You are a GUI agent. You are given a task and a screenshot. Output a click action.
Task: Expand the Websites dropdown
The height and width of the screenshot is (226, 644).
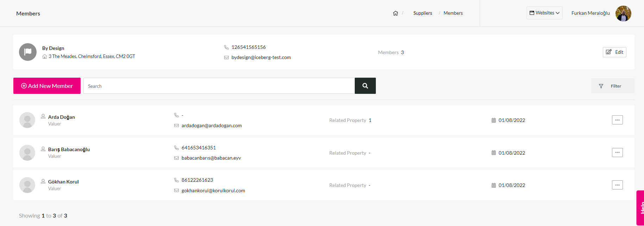tap(544, 13)
